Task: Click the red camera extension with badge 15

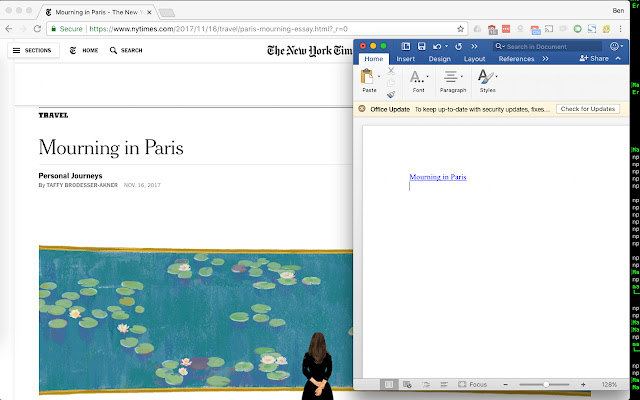Action: tap(493, 29)
